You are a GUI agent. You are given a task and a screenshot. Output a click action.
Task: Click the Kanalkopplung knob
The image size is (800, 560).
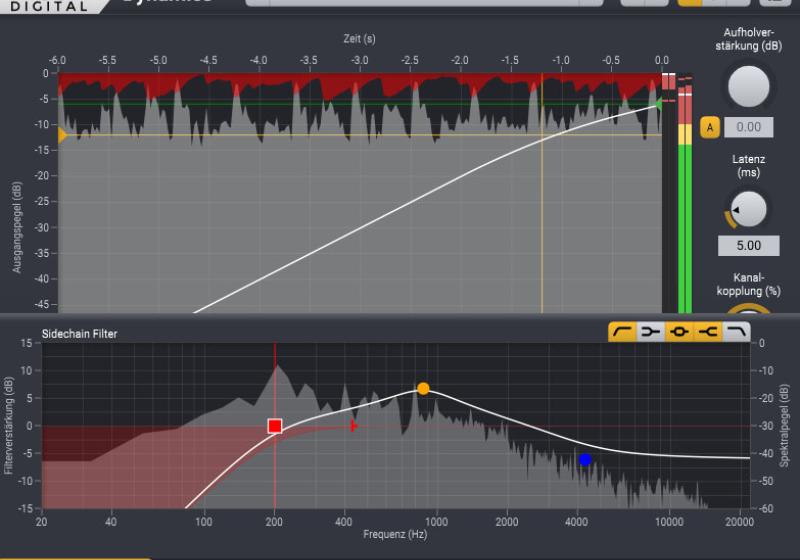(x=747, y=308)
